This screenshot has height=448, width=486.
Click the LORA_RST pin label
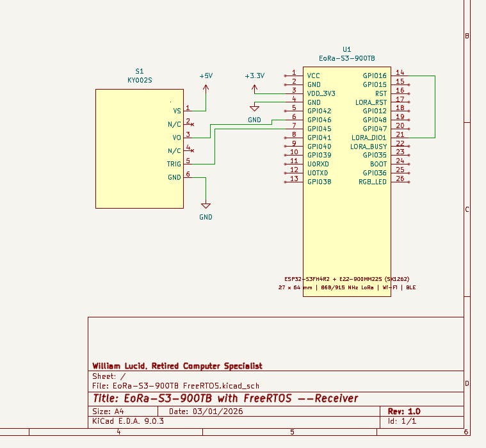tap(371, 102)
